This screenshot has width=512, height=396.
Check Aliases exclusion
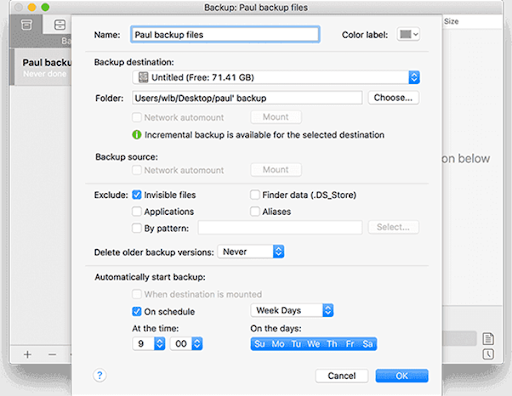coord(255,211)
